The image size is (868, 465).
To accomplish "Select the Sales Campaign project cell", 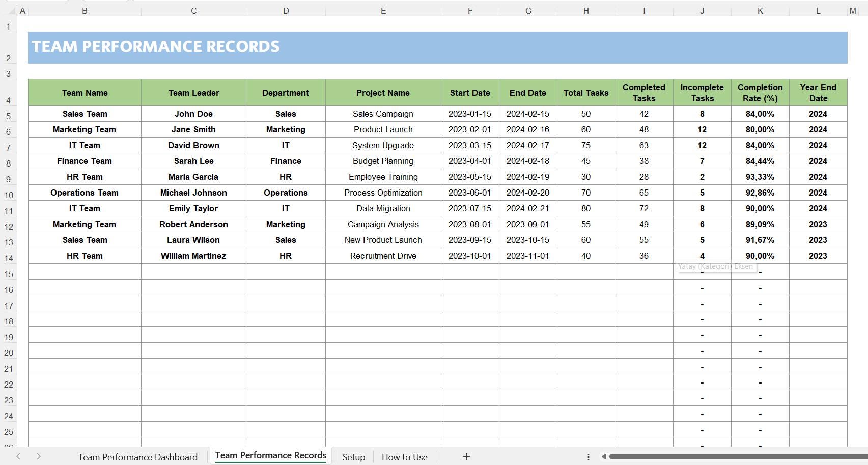I will point(383,114).
